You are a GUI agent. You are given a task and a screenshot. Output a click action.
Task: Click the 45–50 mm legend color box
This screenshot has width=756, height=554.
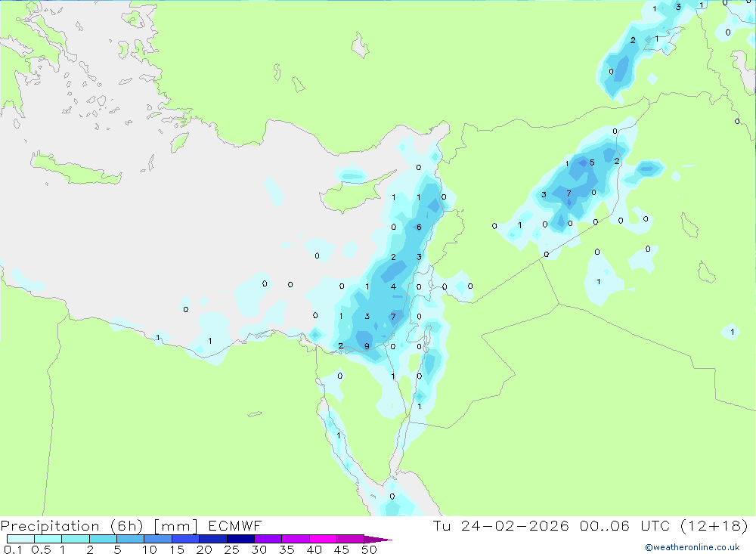pos(351,539)
